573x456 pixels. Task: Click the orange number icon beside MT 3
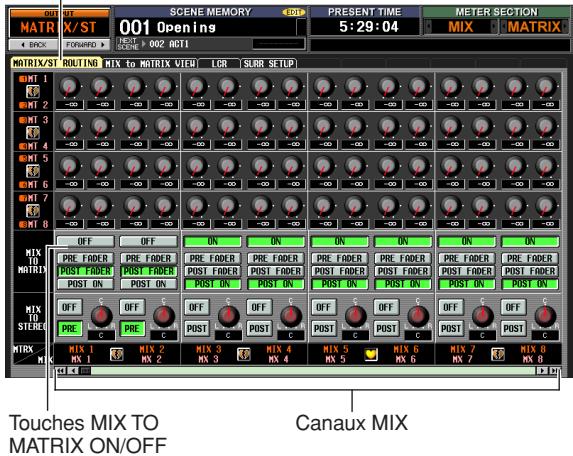click(23, 120)
